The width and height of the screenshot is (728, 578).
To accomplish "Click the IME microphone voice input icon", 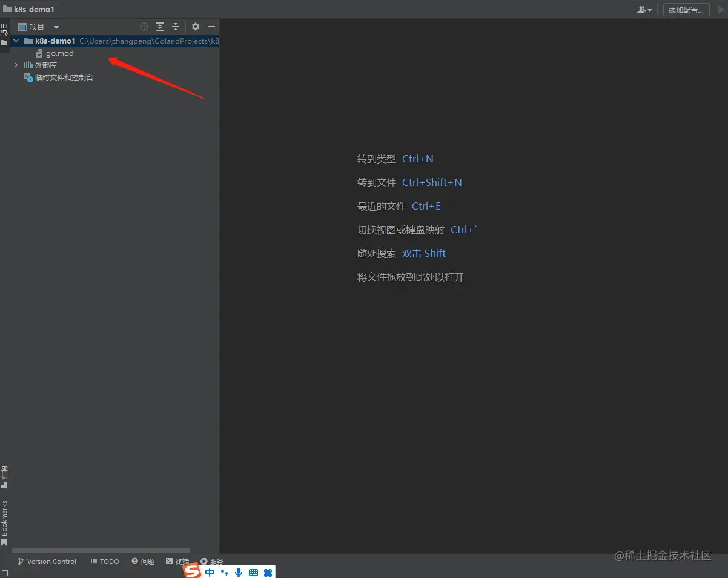I will pyautogui.click(x=239, y=573).
